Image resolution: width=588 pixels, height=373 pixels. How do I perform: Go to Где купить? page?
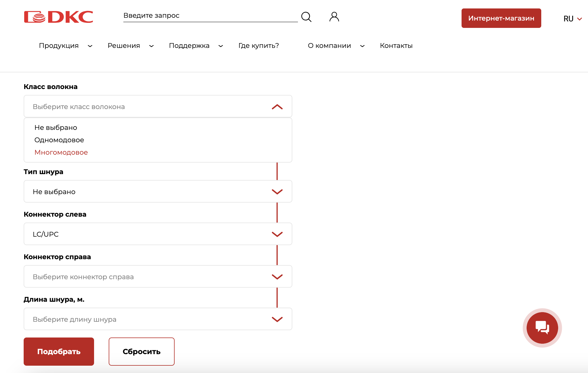tap(259, 46)
